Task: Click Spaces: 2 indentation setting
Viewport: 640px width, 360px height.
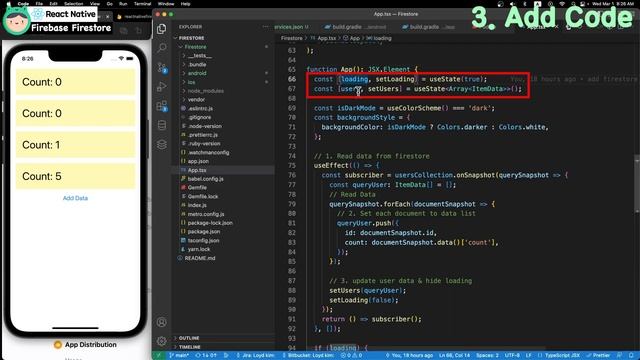Action: coord(487,356)
